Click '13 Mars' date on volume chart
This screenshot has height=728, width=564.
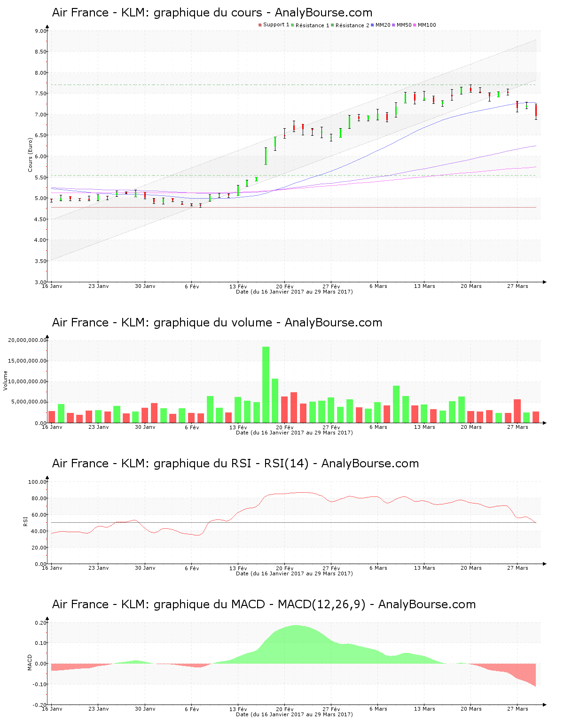424,427
